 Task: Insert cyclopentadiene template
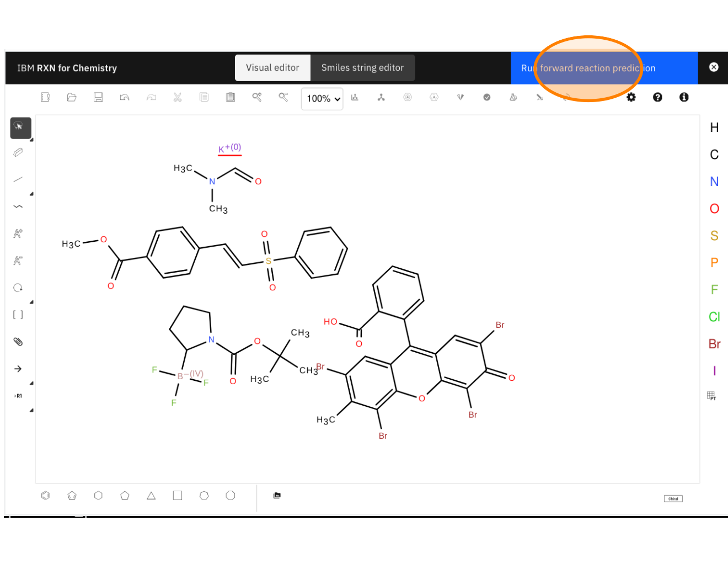pyautogui.click(x=72, y=496)
